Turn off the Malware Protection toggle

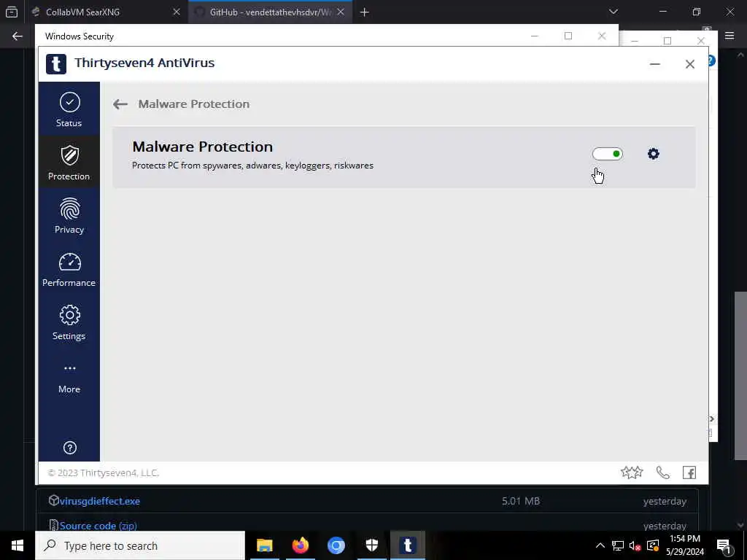pyautogui.click(x=608, y=154)
